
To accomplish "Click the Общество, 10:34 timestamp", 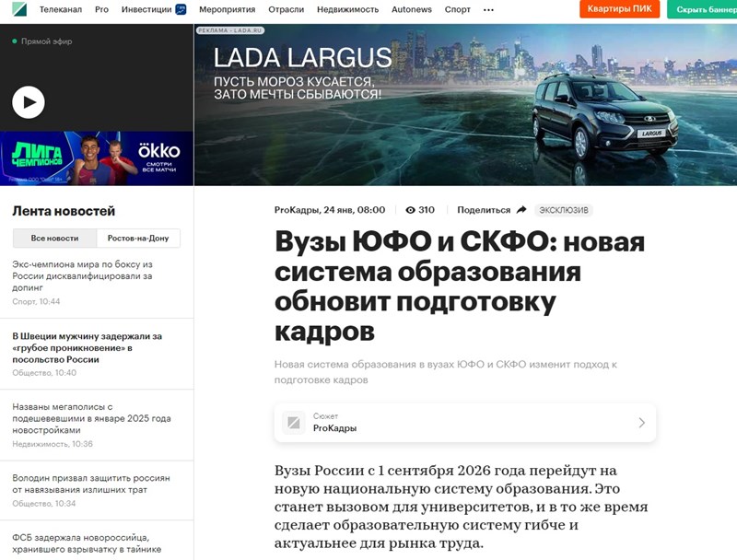I will click(x=43, y=504).
